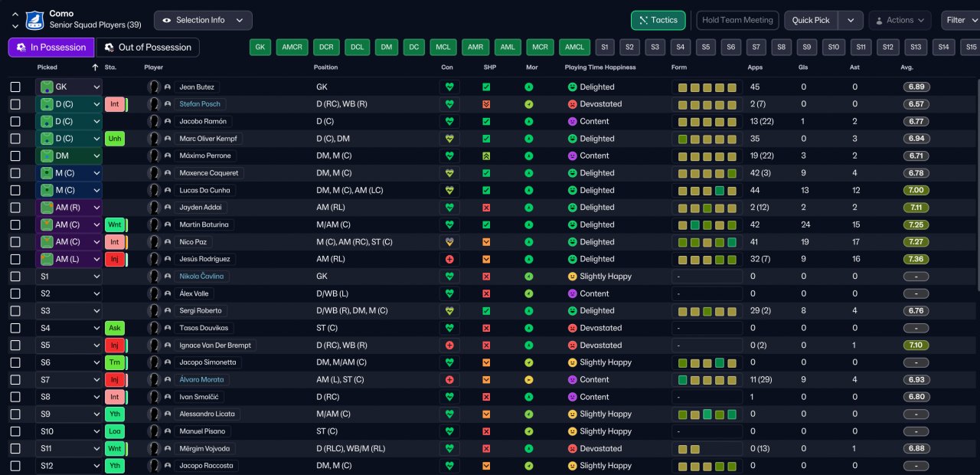980x475 pixels.
Task: Click Nico Paz's form color squares
Action: [706, 242]
